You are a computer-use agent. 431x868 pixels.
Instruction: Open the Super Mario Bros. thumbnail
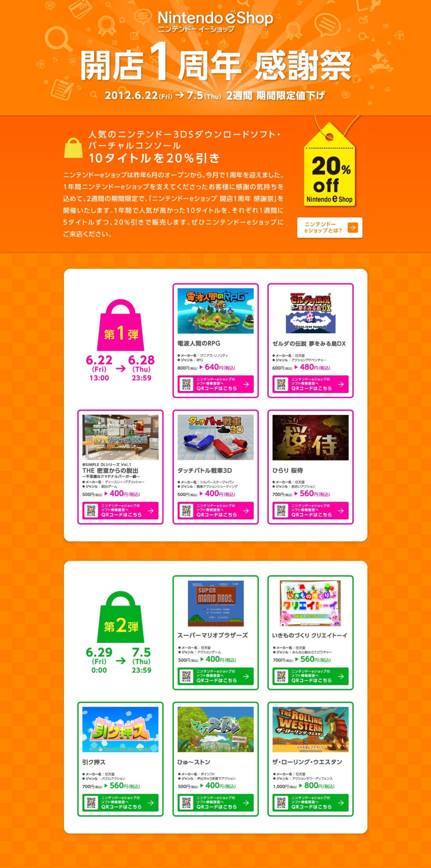(x=215, y=603)
